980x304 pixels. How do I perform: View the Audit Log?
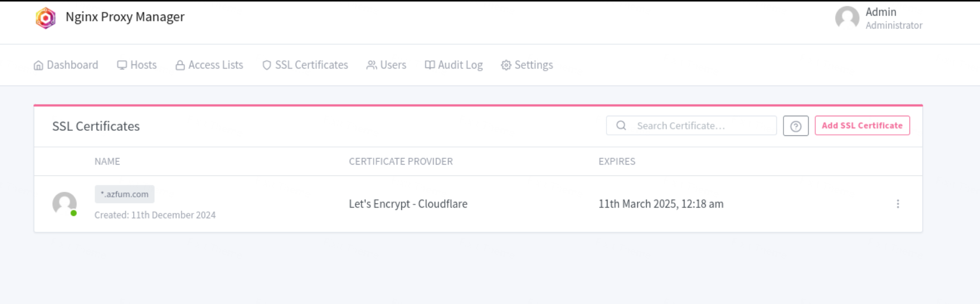[454, 65]
